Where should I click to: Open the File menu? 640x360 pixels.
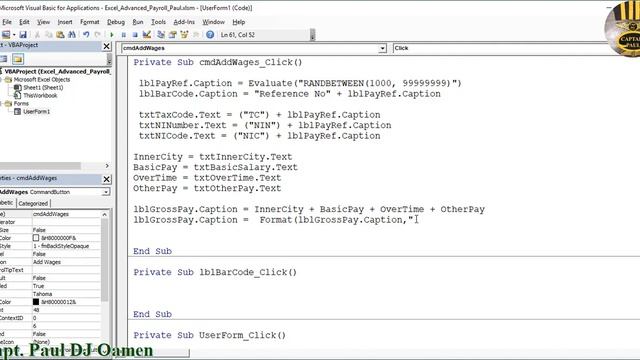pos(7,22)
